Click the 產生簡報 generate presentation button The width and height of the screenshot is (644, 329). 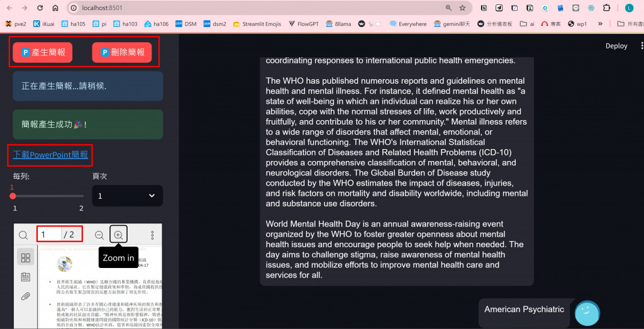tap(42, 52)
